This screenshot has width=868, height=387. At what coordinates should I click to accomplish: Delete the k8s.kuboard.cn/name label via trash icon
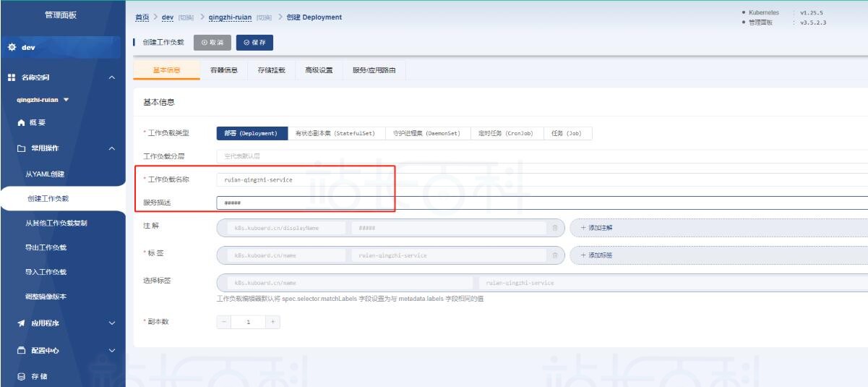(554, 255)
